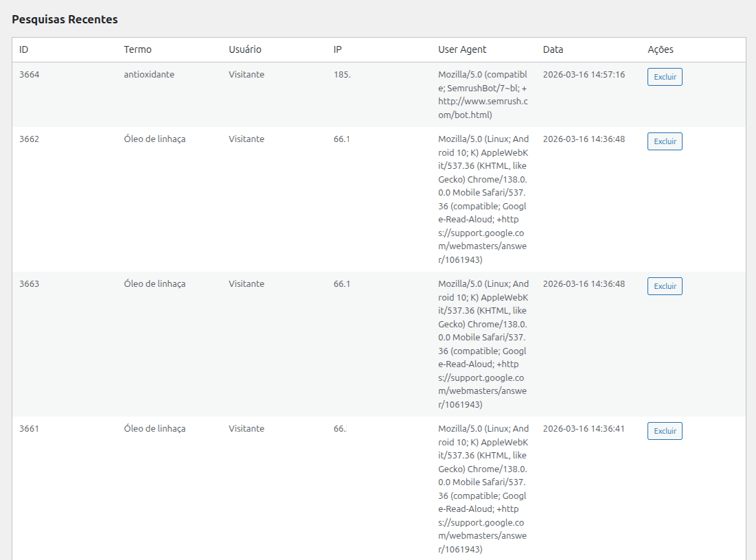Click the Ações column header
The image size is (756, 560).
(660, 49)
